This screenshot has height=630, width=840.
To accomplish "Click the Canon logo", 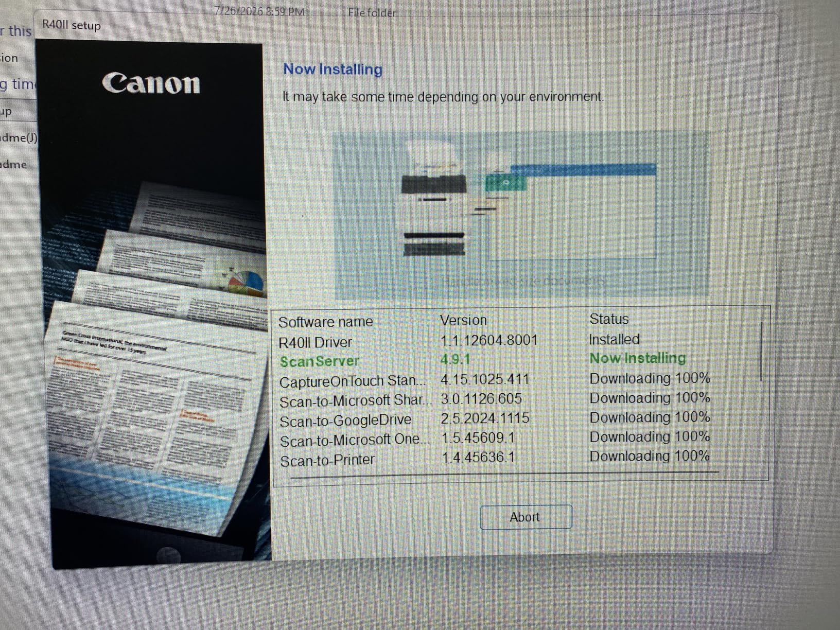I will tap(151, 83).
